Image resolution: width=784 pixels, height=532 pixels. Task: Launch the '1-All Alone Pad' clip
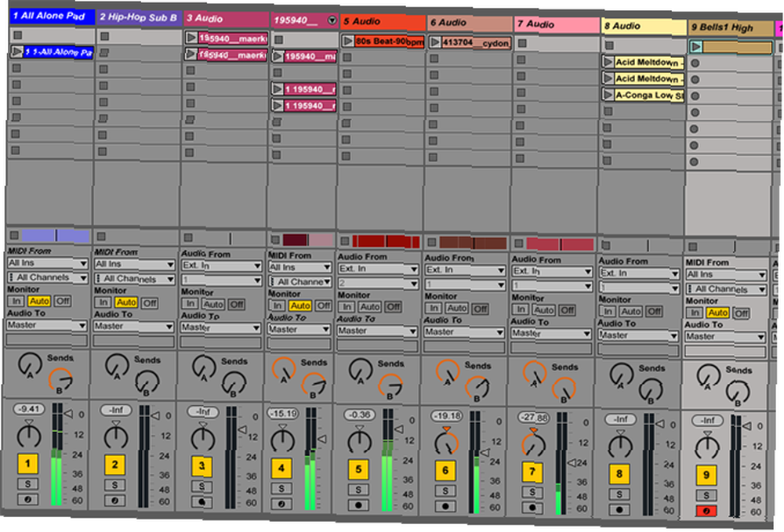(x=17, y=52)
